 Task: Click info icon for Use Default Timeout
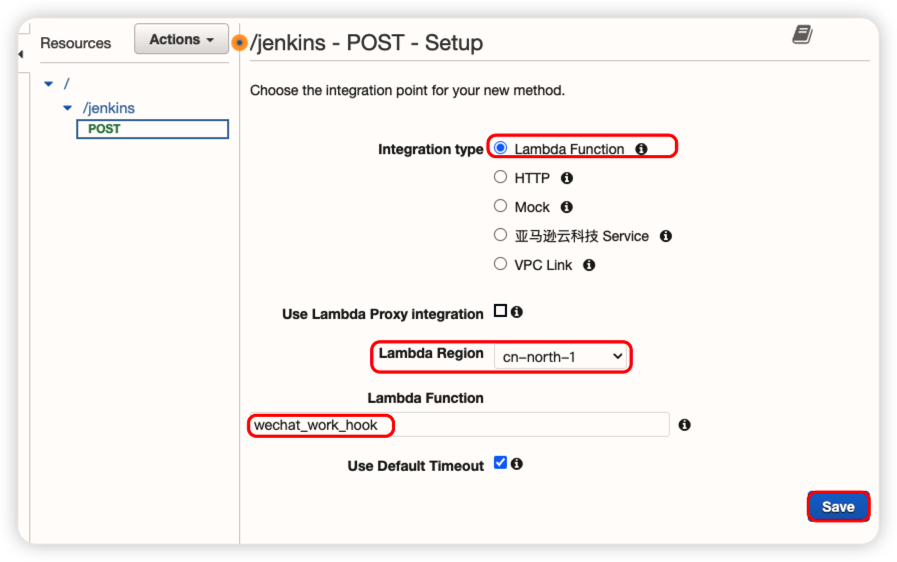point(517,464)
